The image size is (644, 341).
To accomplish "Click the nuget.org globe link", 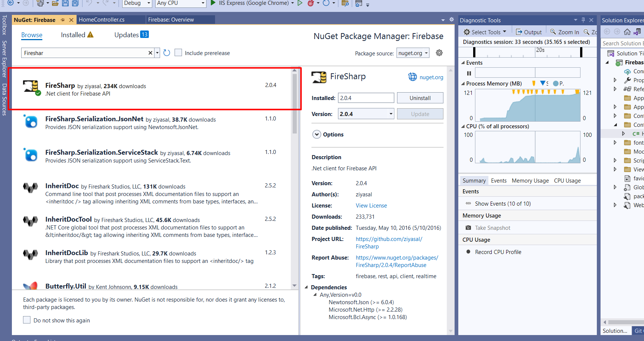I will tap(426, 77).
